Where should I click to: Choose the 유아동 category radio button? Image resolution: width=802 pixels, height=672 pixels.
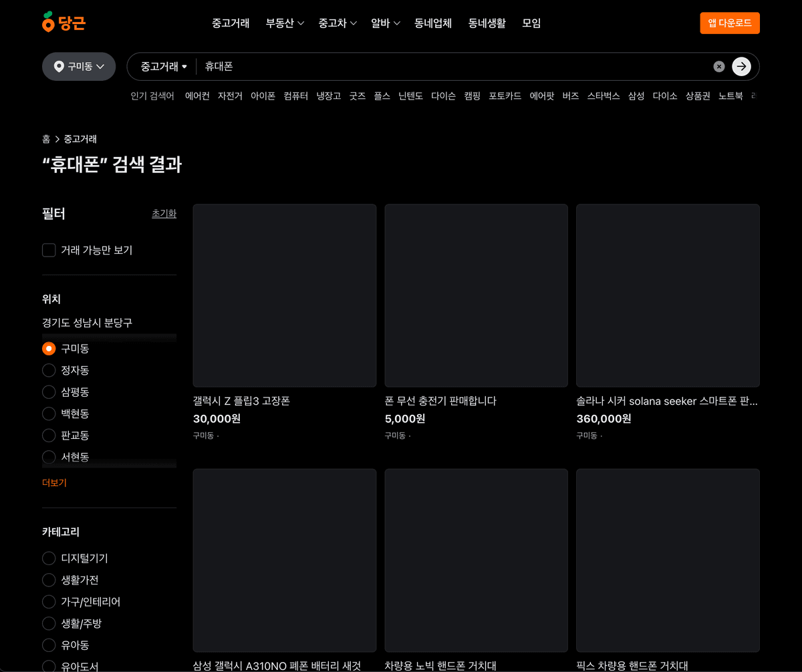[49, 645]
